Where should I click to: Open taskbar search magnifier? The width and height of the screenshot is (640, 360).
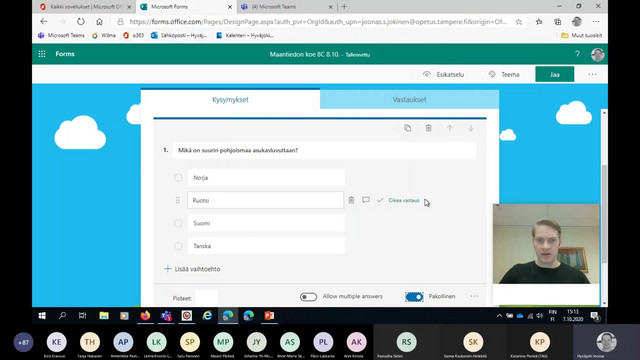point(62,316)
